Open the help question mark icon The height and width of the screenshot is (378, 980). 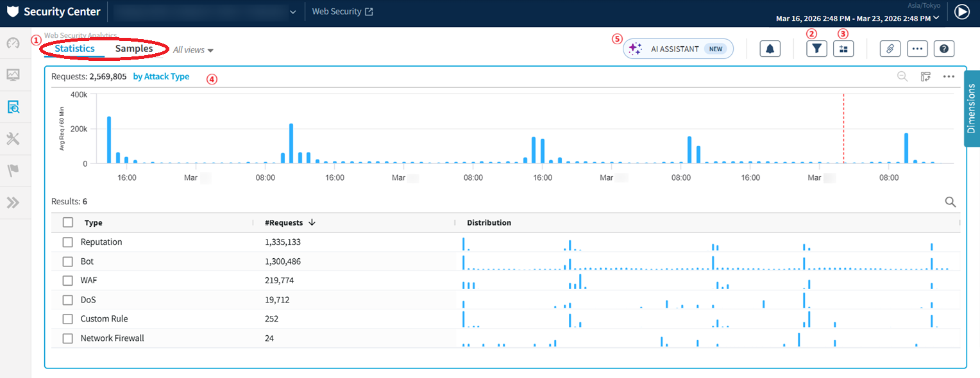click(x=944, y=49)
